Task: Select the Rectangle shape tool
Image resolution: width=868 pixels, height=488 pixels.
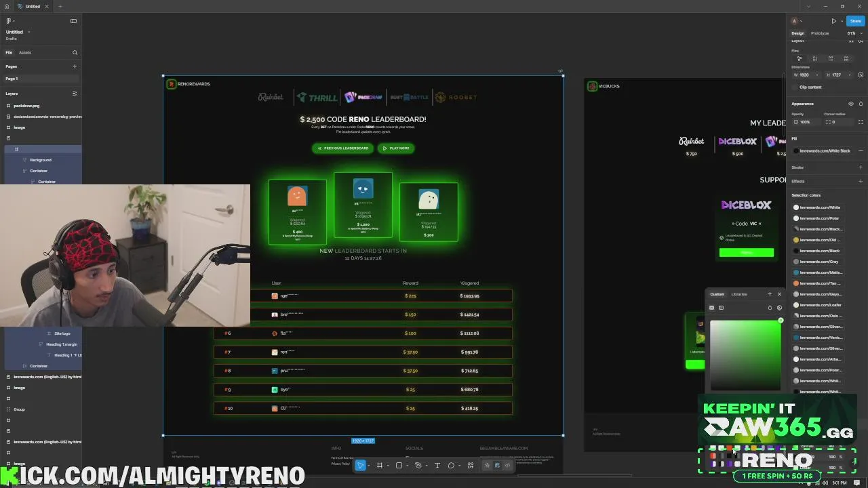Action: [x=399, y=466]
